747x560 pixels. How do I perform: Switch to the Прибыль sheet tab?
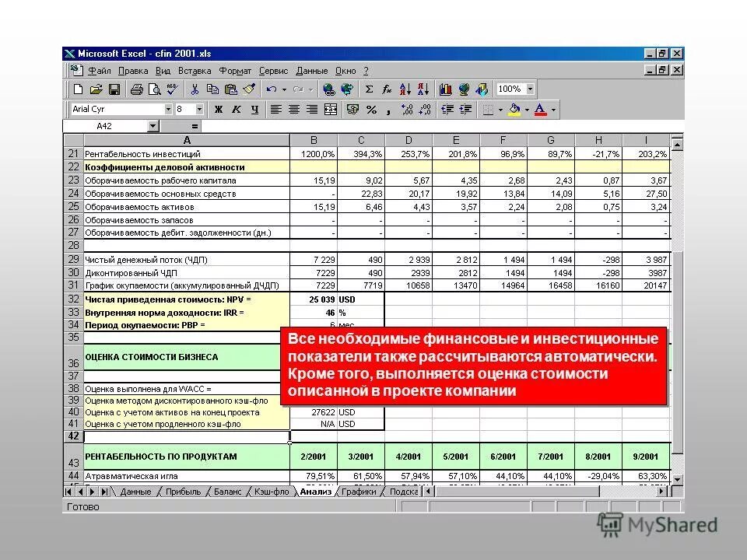coord(183,492)
